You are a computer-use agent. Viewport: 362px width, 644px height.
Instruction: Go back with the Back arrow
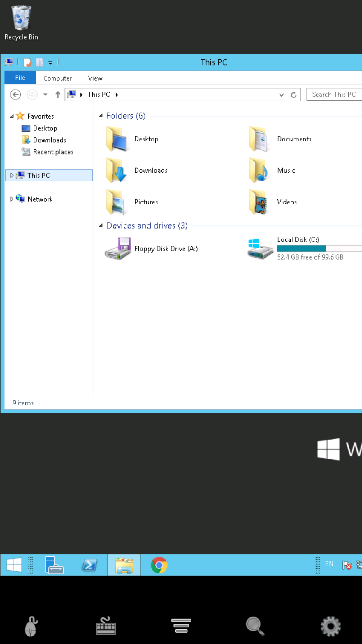[x=15, y=94]
